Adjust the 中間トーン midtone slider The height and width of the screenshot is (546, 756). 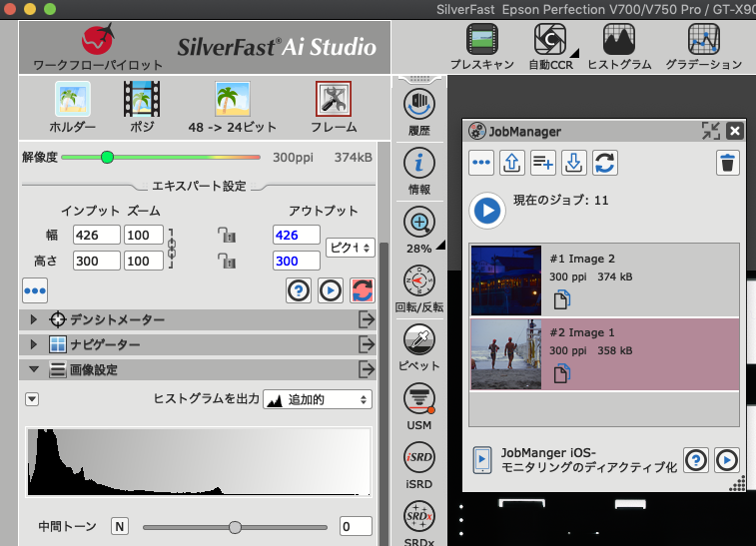pos(235,527)
